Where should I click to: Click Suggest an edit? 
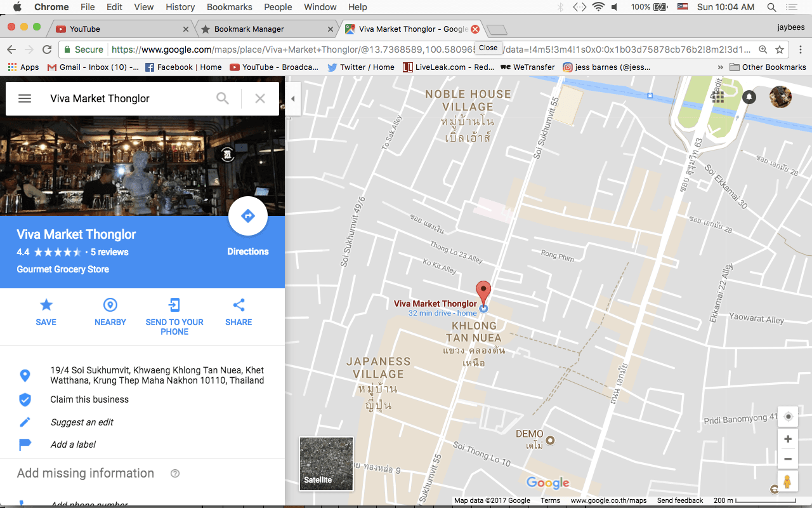click(x=82, y=422)
